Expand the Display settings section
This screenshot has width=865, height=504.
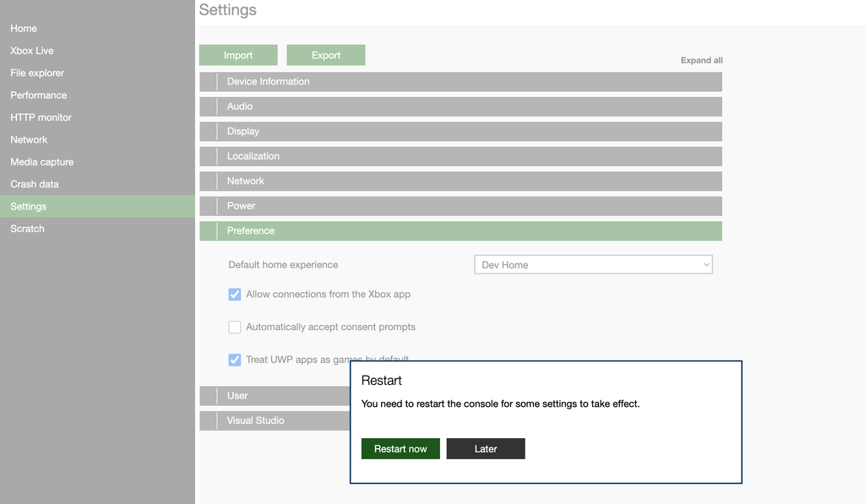coord(460,131)
